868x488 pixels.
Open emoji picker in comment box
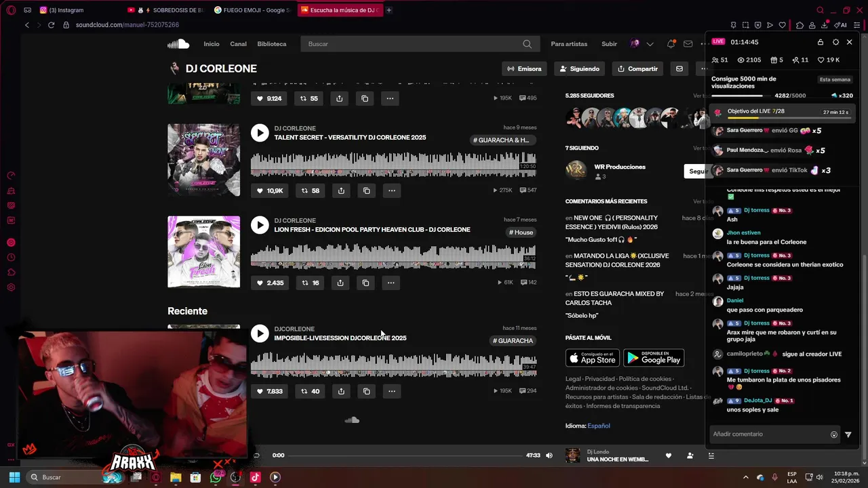click(x=834, y=434)
